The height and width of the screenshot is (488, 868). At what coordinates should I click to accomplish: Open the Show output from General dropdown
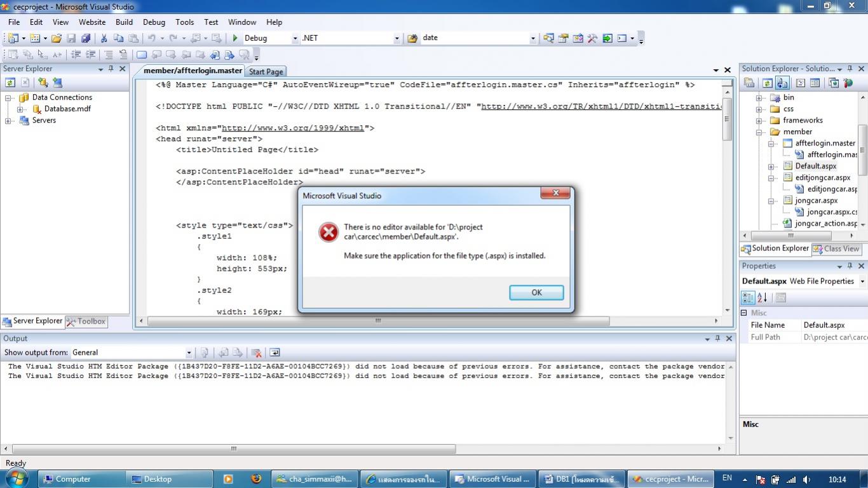(x=189, y=353)
